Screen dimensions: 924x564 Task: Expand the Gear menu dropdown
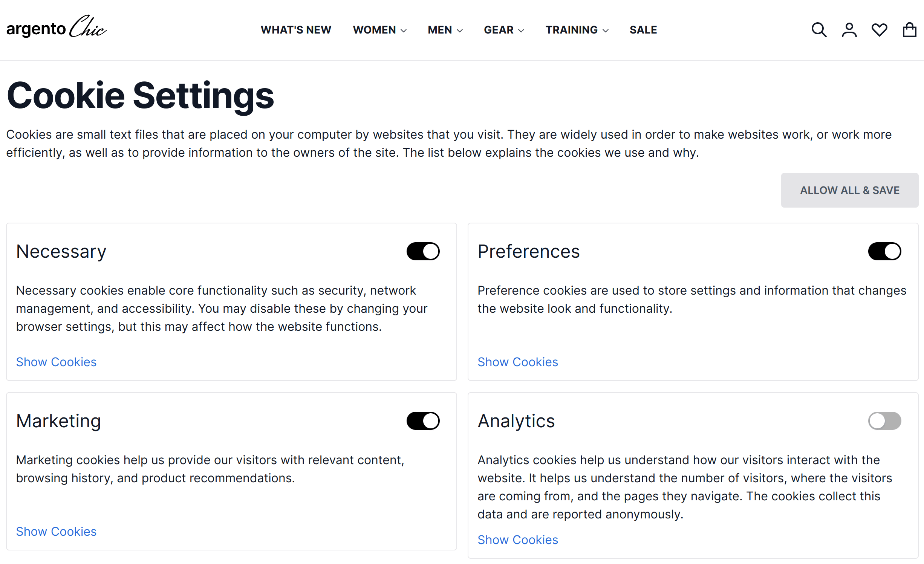[x=504, y=30]
